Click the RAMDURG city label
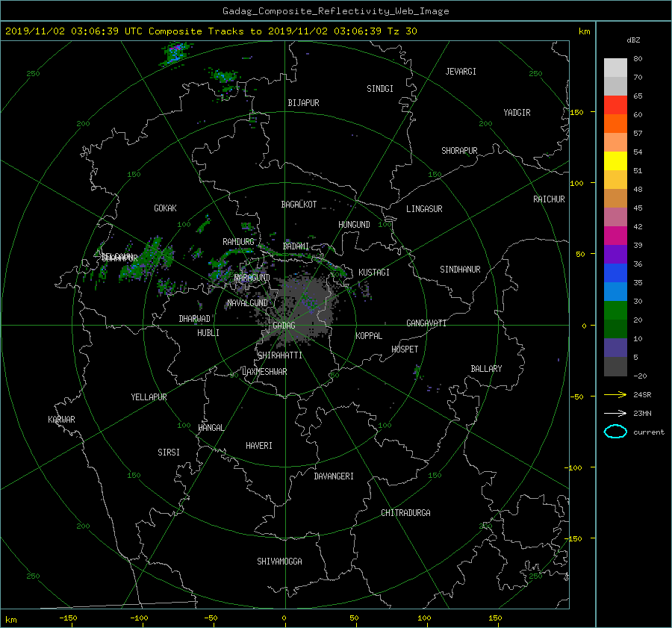The image size is (672, 628). tap(238, 242)
